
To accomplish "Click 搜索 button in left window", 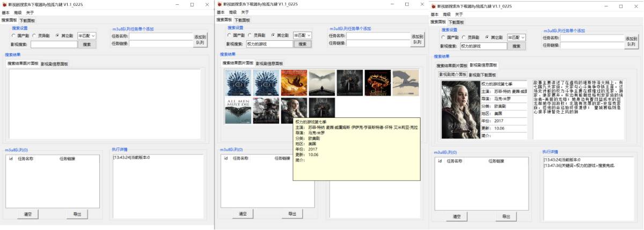I will coord(87,44).
